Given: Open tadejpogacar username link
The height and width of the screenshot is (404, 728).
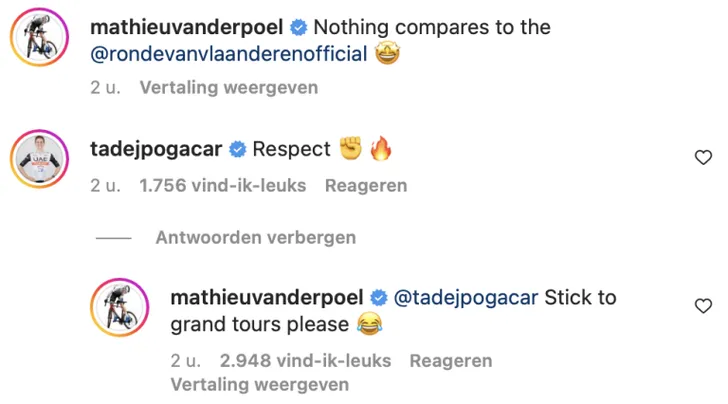Looking at the screenshot, I should 156,150.
